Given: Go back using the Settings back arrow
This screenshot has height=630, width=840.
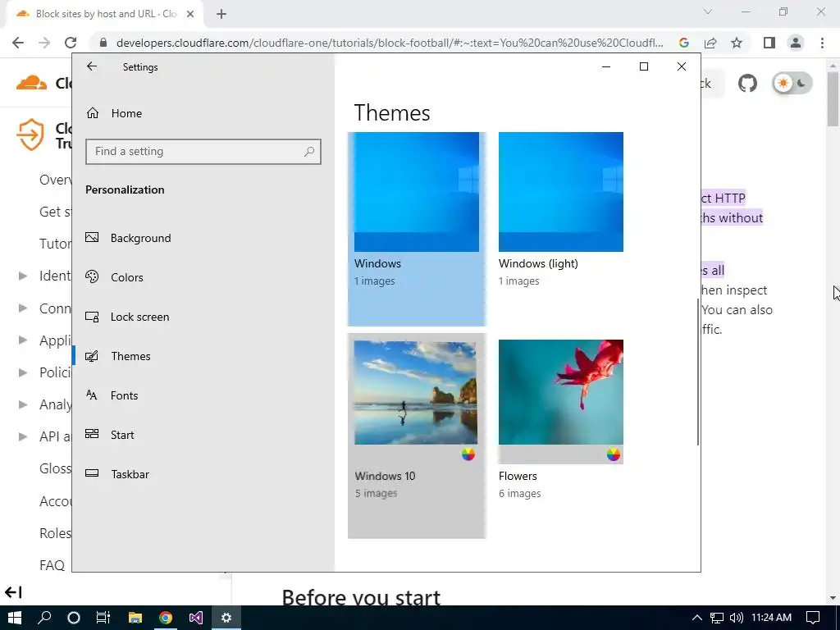Looking at the screenshot, I should [92, 66].
